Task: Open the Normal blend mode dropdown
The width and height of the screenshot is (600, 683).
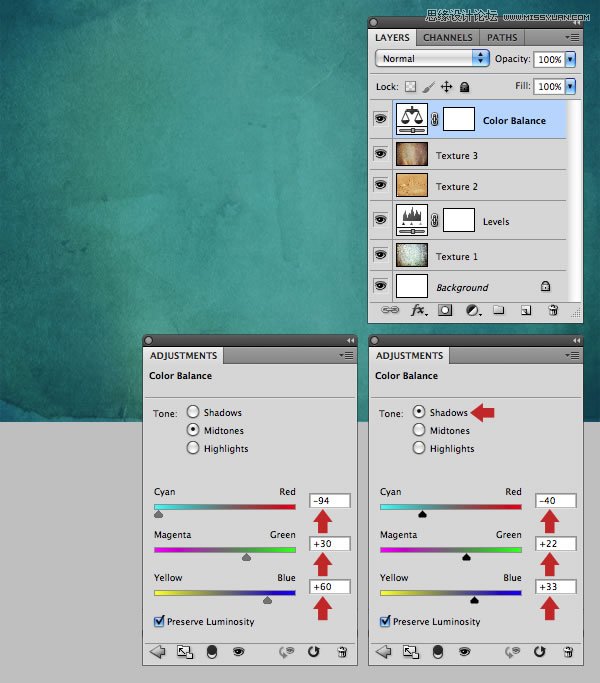Action: (433, 59)
